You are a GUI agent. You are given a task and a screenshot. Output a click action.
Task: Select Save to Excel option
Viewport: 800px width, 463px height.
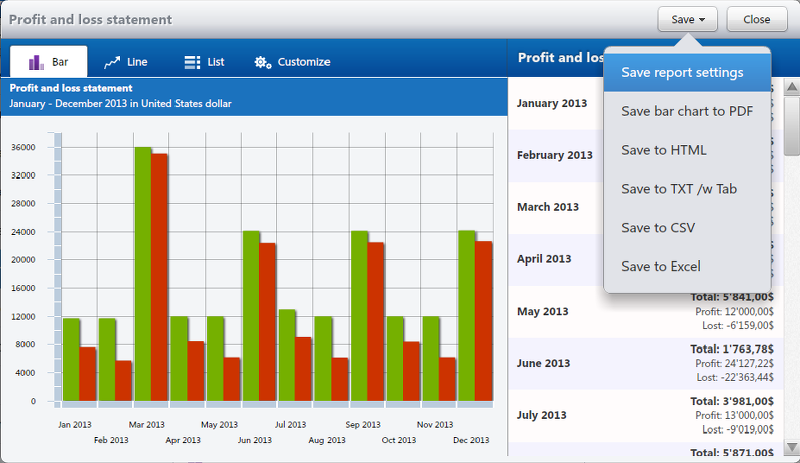(x=687, y=266)
